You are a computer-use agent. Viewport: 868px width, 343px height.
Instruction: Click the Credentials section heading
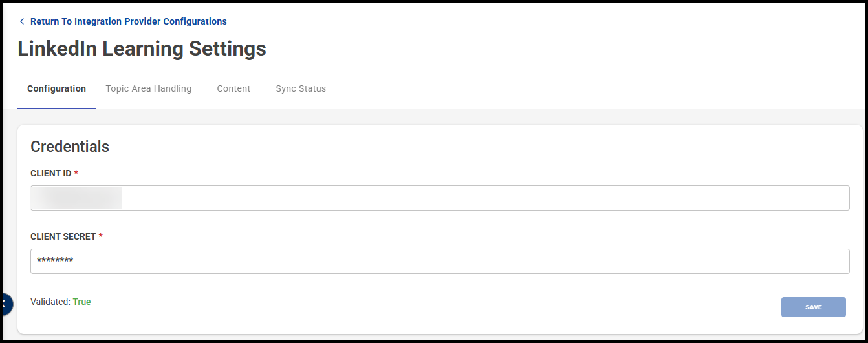[70, 147]
